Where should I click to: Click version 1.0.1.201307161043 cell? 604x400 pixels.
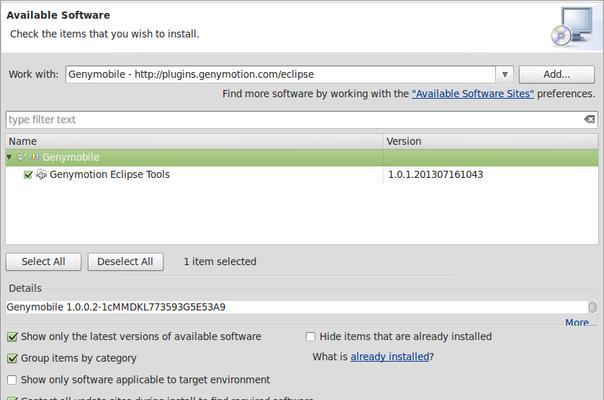click(435, 175)
